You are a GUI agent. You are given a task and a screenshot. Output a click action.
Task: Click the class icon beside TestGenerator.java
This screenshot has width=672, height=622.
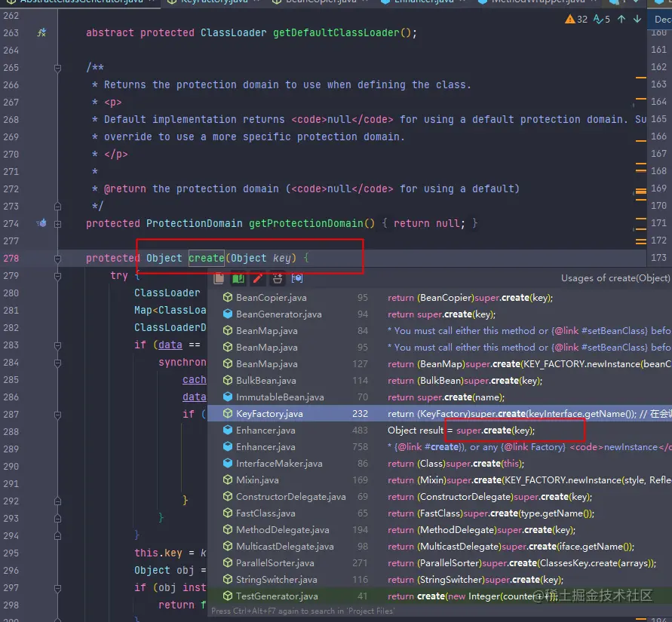click(228, 596)
